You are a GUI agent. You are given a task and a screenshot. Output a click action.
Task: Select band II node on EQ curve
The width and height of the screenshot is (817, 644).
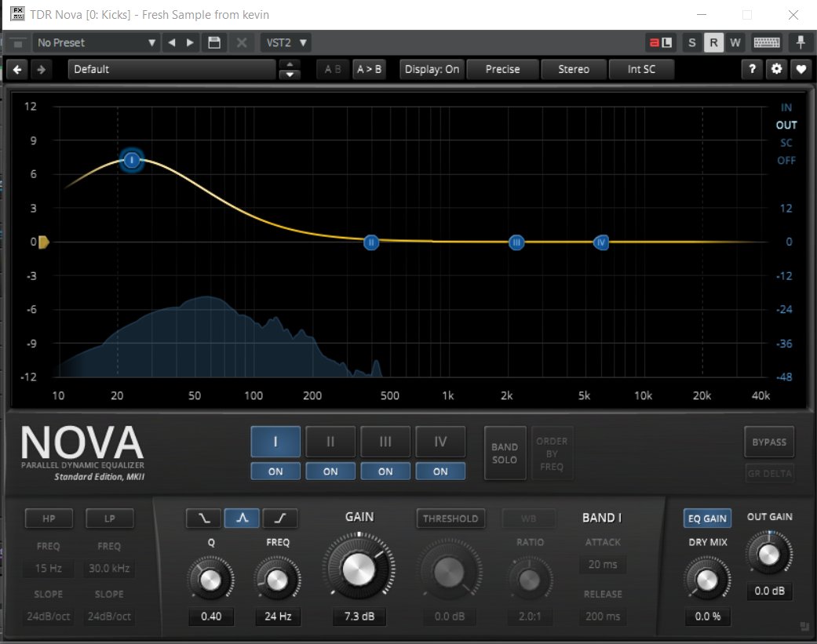(x=371, y=242)
